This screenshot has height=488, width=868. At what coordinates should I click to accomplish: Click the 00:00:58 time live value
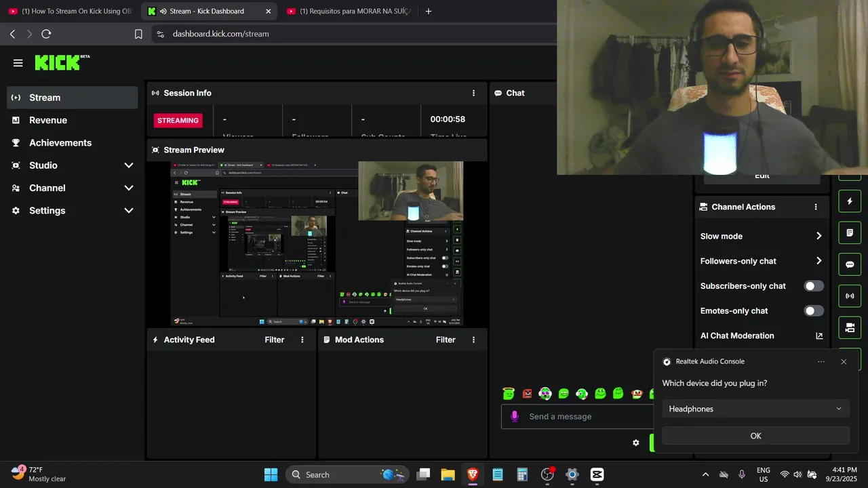[448, 119]
